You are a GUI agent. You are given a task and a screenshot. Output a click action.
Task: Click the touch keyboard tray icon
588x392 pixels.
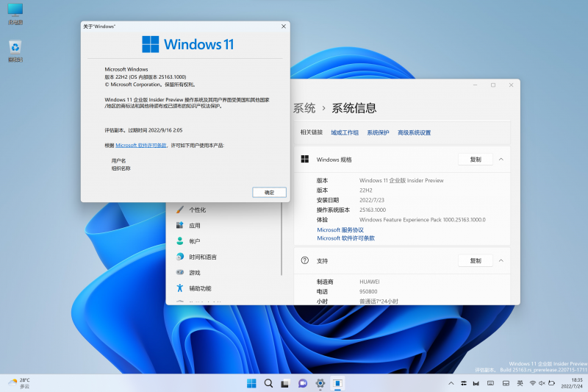[x=490, y=383]
